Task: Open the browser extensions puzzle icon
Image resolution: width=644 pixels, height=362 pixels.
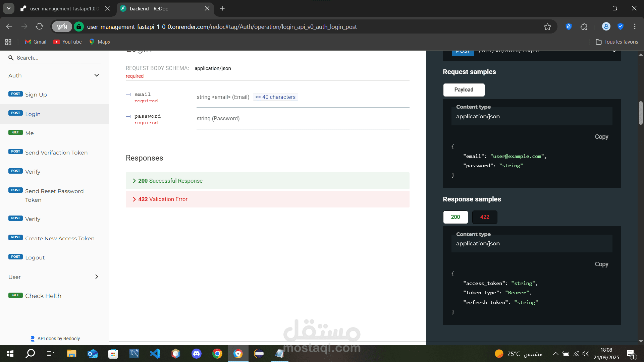Action: (x=584, y=27)
